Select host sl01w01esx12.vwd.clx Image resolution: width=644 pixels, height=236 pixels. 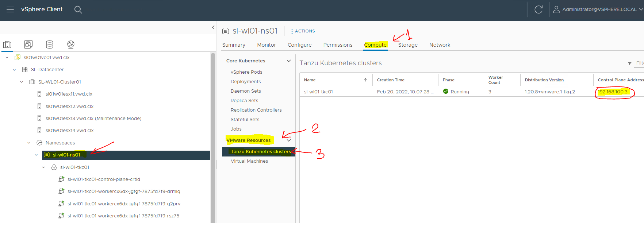click(x=69, y=107)
